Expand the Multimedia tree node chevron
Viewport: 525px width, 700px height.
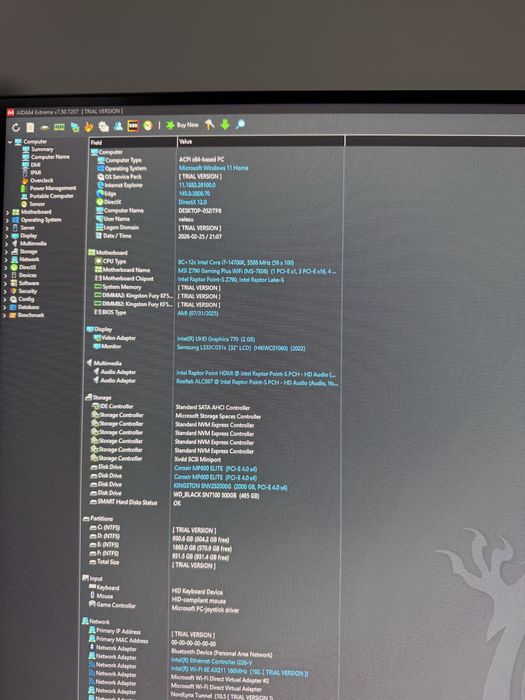[x=7, y=244]
